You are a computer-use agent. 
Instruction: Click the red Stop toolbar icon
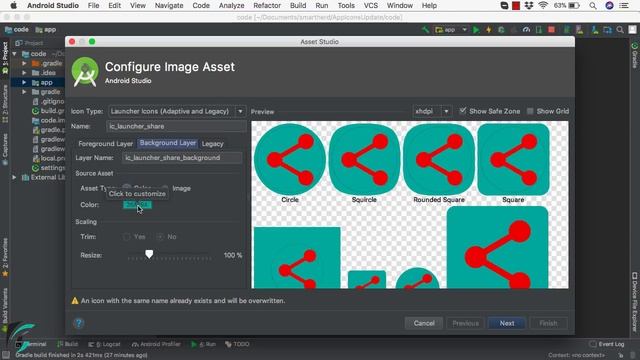[551, 30]
